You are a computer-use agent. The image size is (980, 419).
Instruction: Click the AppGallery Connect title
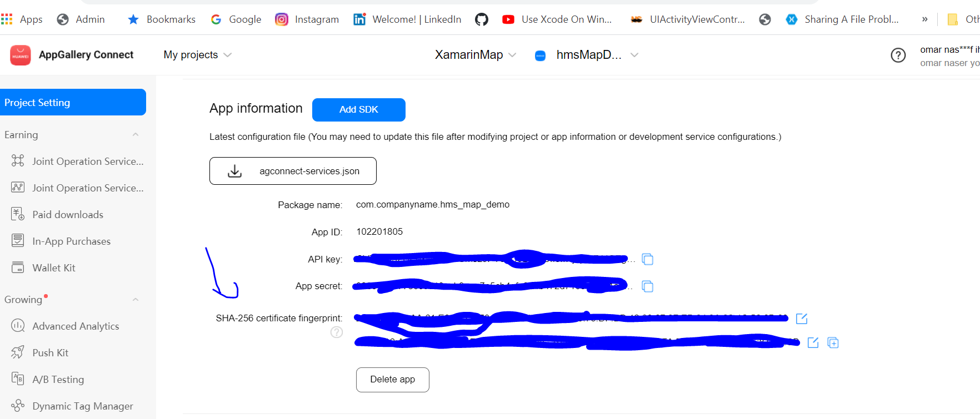[86, 55]
